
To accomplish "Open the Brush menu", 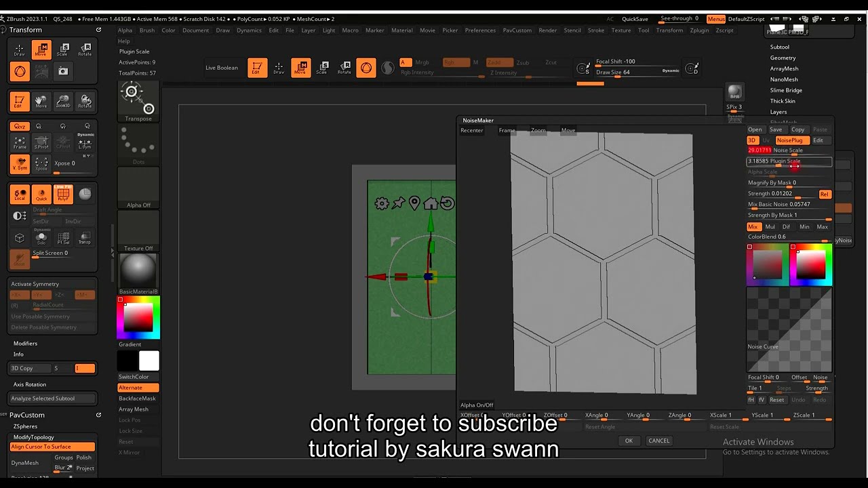I will 147,30.
